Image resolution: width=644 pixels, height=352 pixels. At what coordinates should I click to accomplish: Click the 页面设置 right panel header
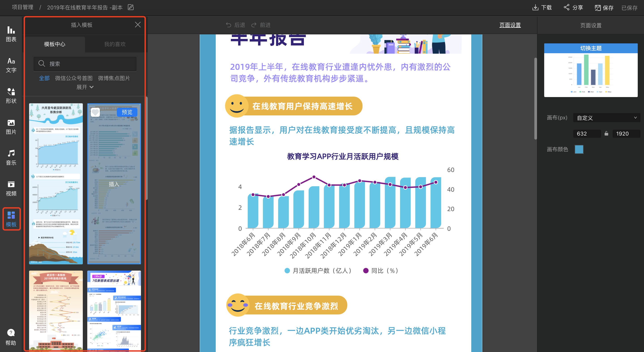pyautogui.click(x=591, y=25)
